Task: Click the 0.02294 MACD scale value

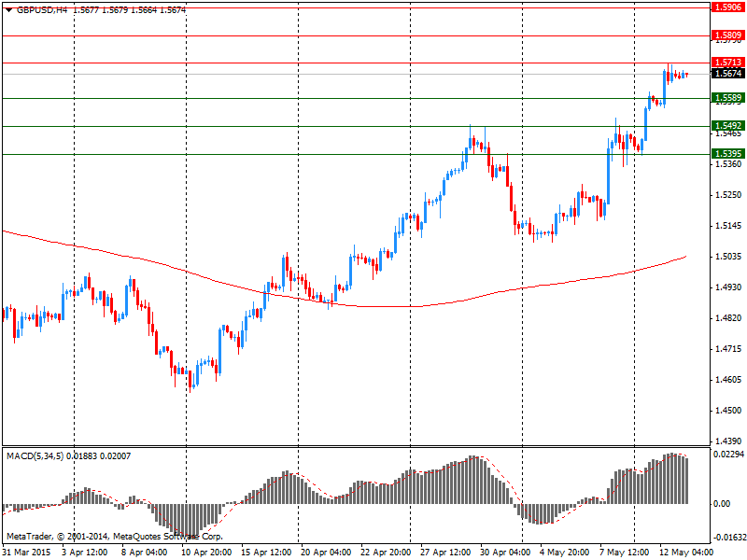Action: (728, 455)
